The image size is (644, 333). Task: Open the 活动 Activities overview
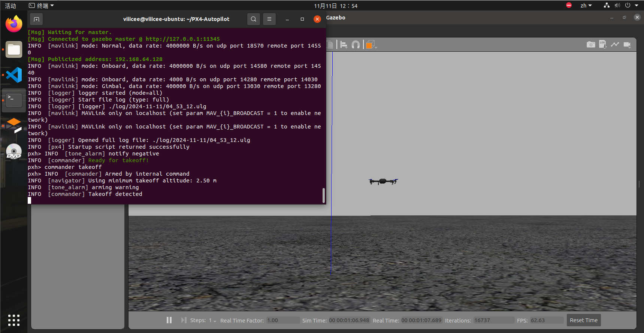pos(10,6)
